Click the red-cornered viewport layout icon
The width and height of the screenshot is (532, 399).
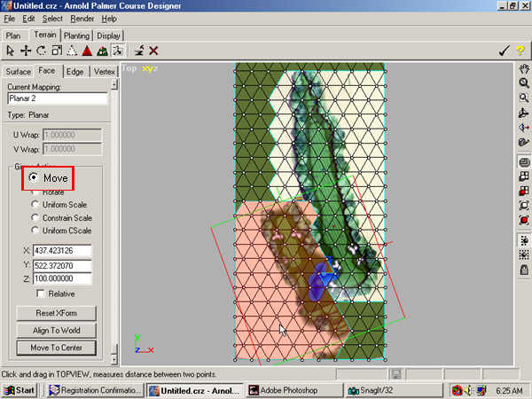click(x=524, y=191)
